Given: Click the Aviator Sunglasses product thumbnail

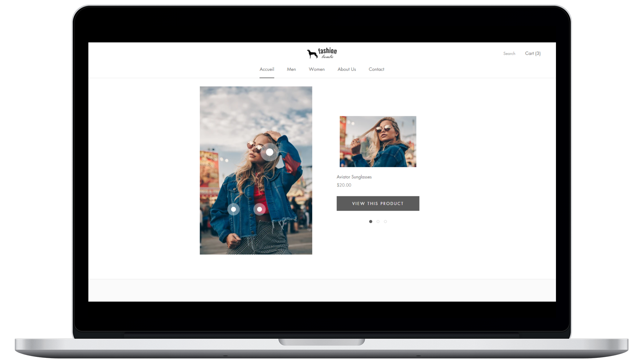Looking at the screenshot, I should click(x=378, y=141).
